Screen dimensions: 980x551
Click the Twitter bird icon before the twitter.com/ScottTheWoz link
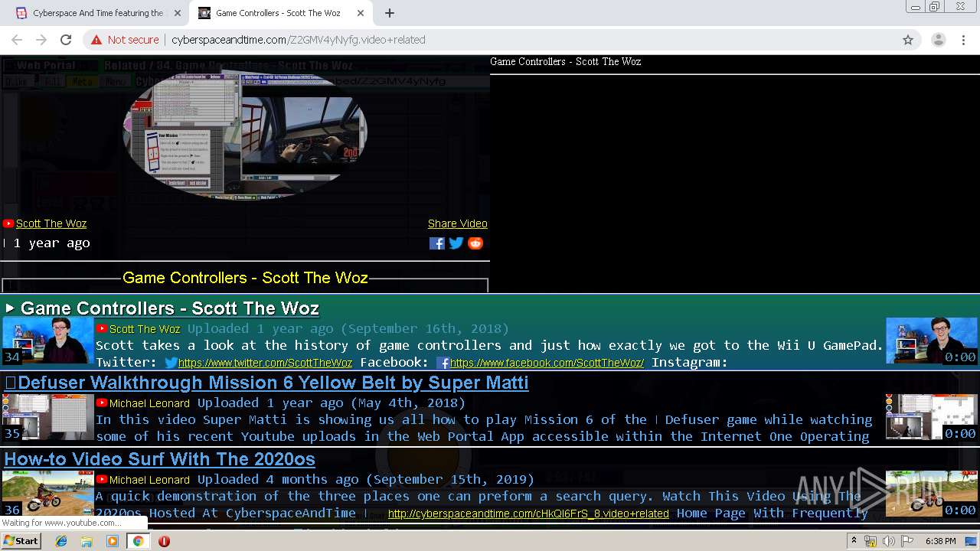coord(171,363)
